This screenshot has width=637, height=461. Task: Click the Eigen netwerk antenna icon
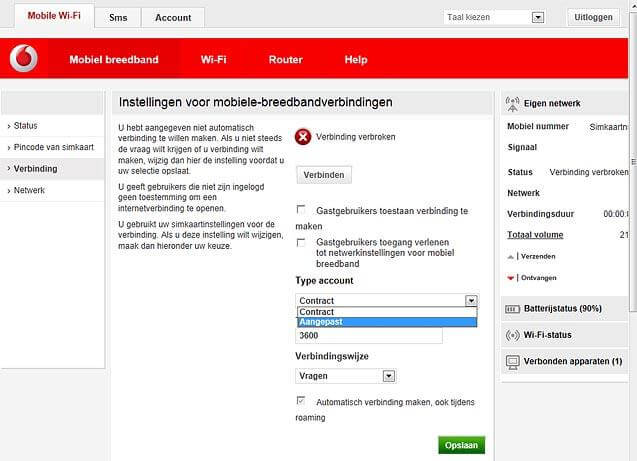pos(512,104)
